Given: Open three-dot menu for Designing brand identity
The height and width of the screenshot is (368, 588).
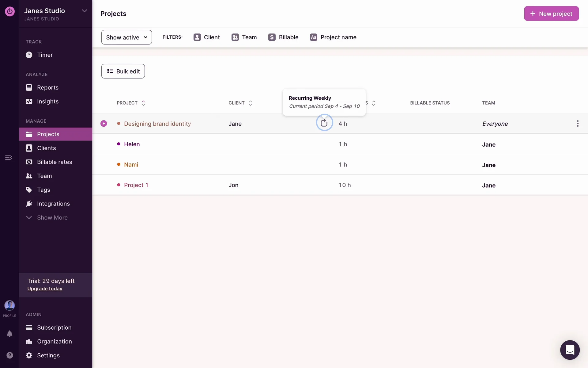Looking at the screenshot, I should [x=578, y=123].
